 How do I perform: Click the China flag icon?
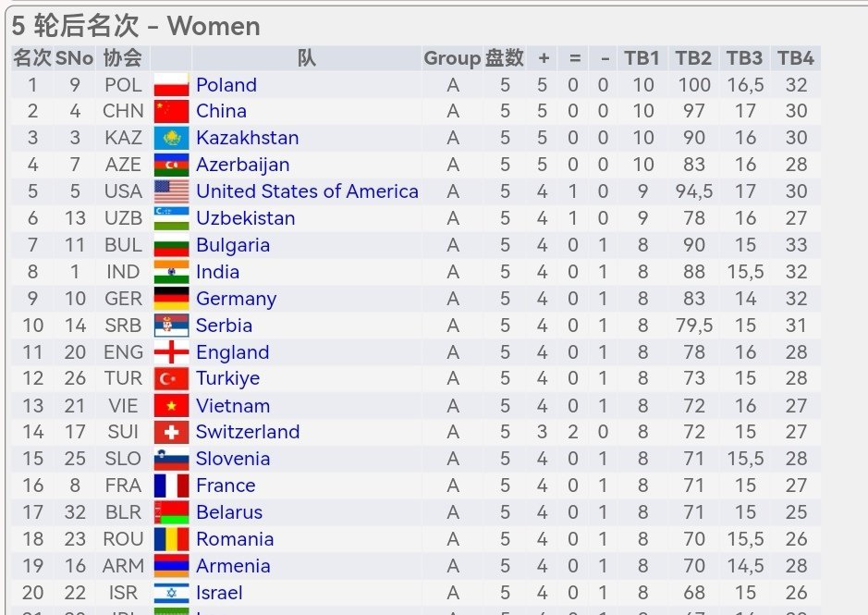coord(171,111)
